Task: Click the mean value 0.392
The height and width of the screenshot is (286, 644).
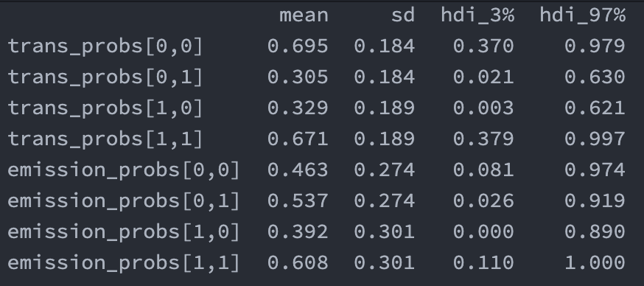Action: (x=298, y=231)
